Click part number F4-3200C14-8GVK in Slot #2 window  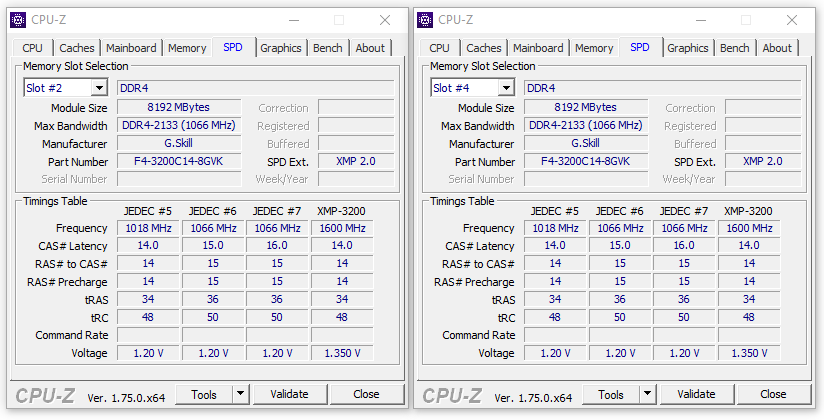click(x=179, y=161)
